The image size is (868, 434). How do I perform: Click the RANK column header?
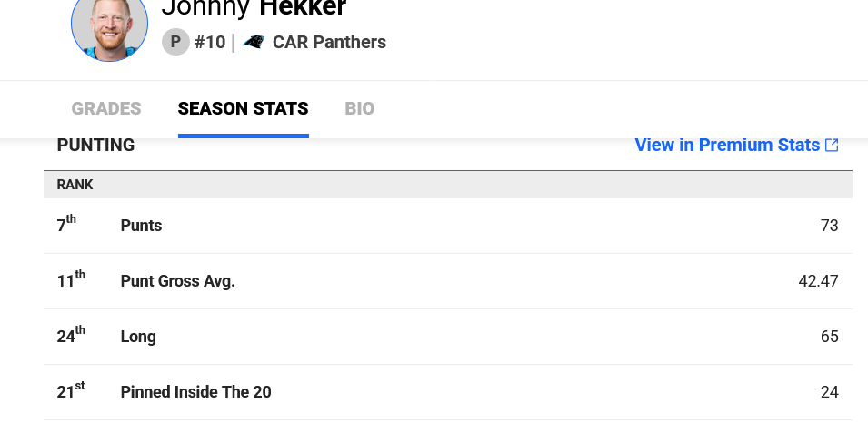coord(75,185)
